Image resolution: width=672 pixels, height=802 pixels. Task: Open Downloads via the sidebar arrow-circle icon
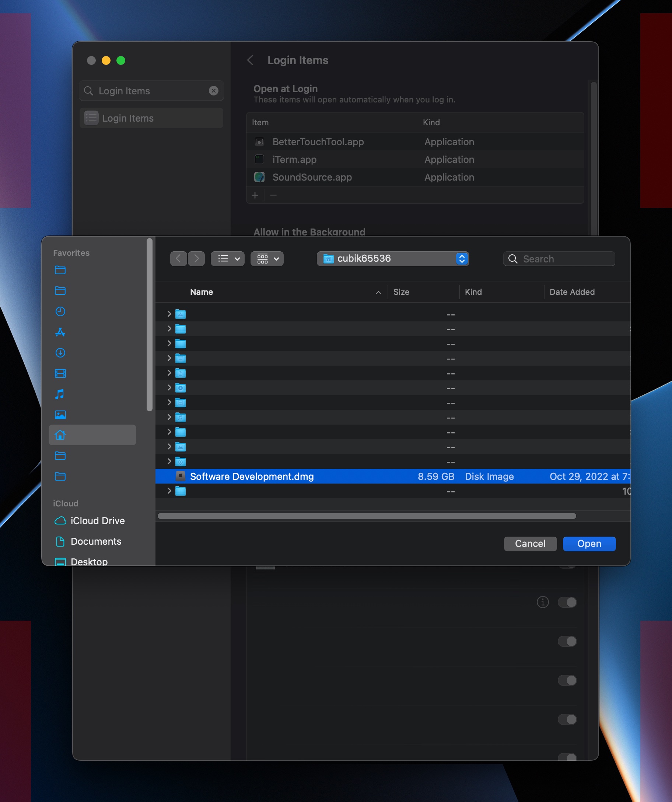click(x=60, y=352)
